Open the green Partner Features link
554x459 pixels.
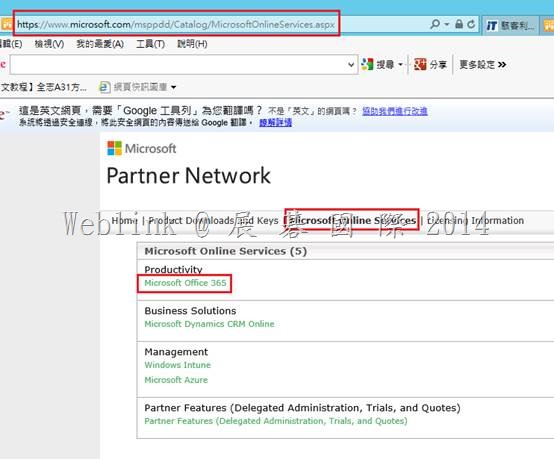276,421
